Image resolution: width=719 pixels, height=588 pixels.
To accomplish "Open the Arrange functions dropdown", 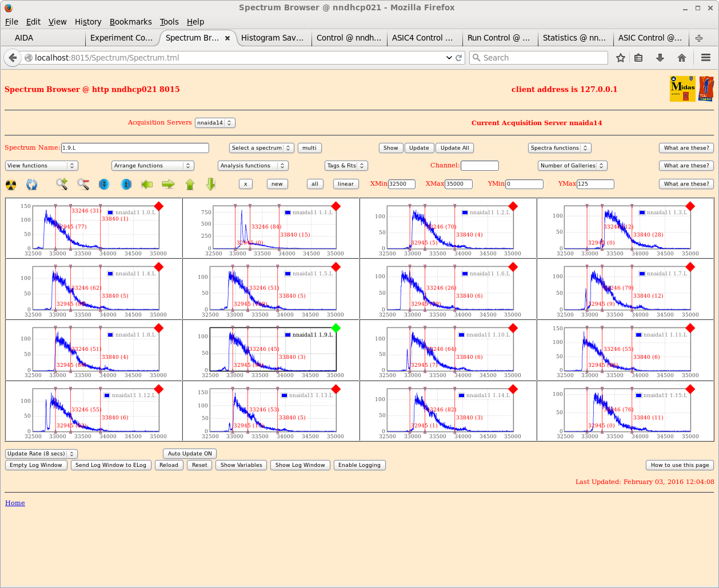I will (x=153, y=166).
